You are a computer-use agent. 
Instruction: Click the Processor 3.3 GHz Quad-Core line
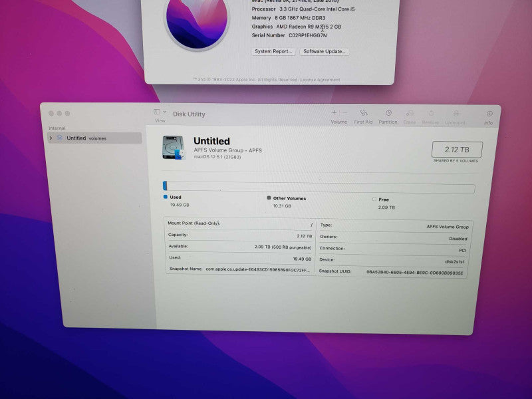(303, 9)
